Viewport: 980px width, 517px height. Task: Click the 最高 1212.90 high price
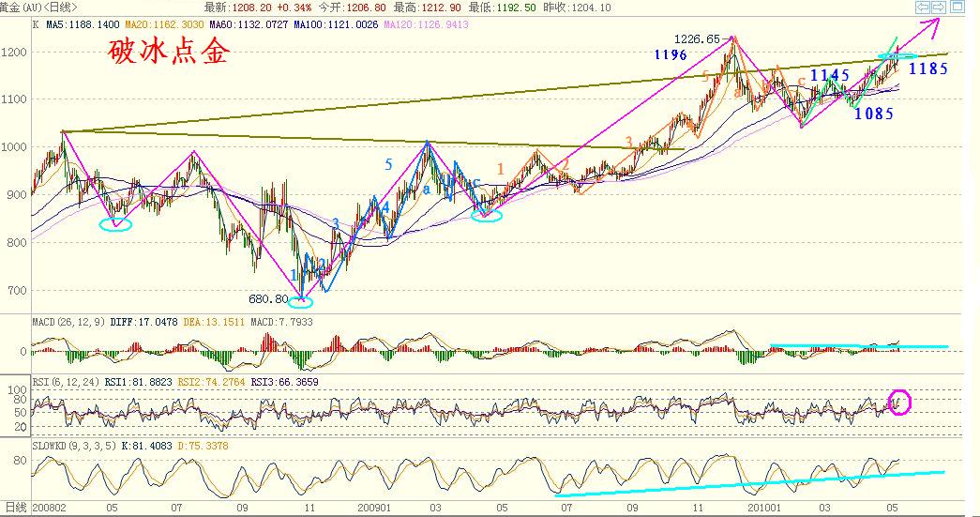pos(428,8)
